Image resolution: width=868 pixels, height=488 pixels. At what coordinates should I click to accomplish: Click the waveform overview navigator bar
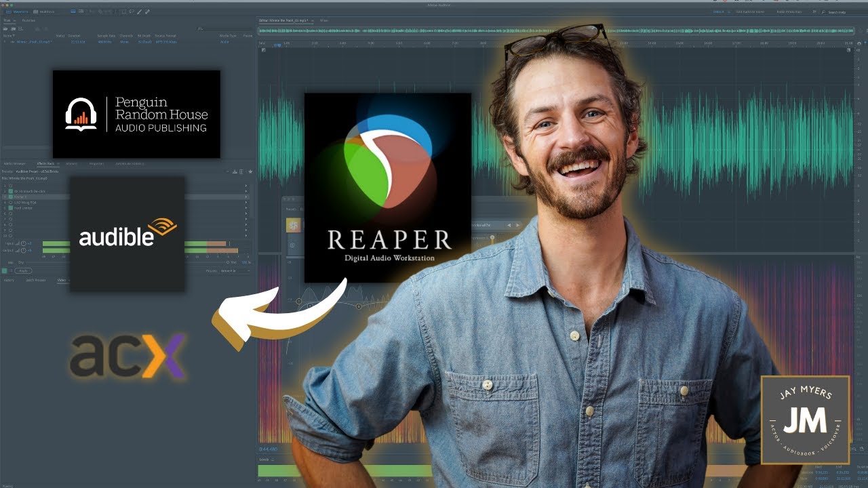click(x=557, y=30)
